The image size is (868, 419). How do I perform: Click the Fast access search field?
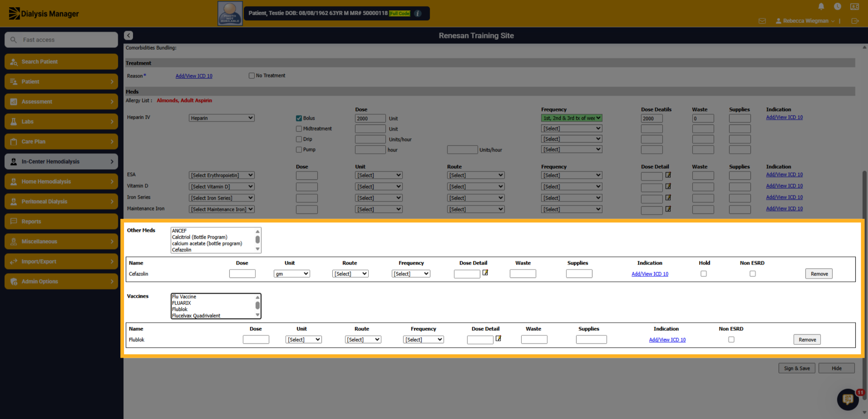(x=61, y=40)
